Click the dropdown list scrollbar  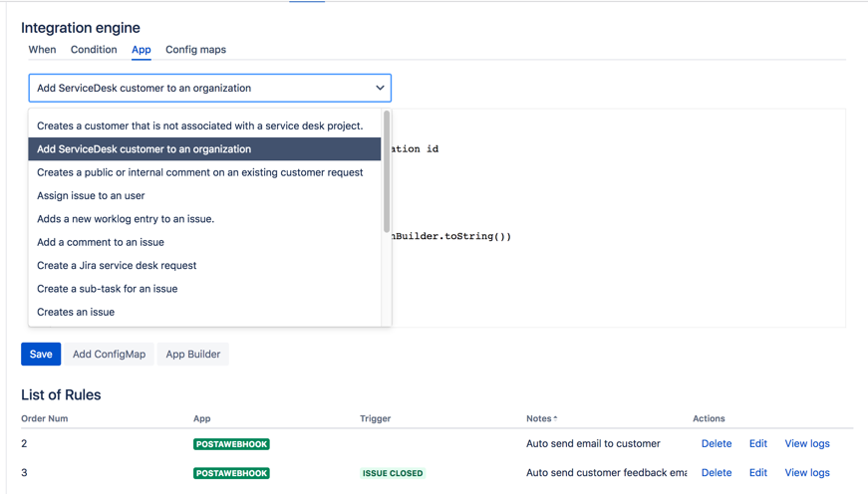click(387, 171)
